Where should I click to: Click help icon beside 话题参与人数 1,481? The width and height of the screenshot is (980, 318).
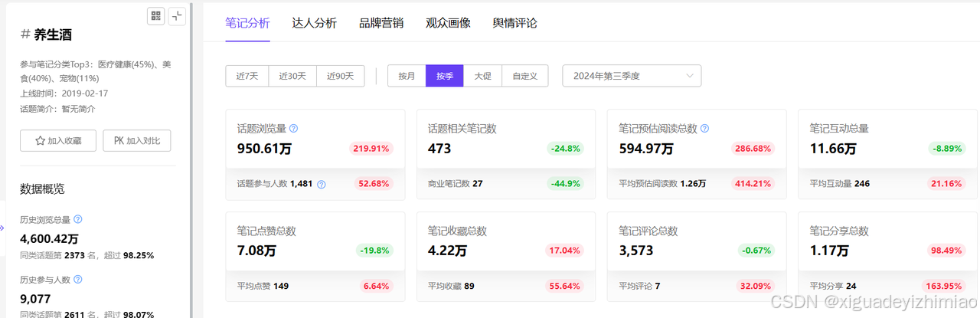click(x=322, y=184)
